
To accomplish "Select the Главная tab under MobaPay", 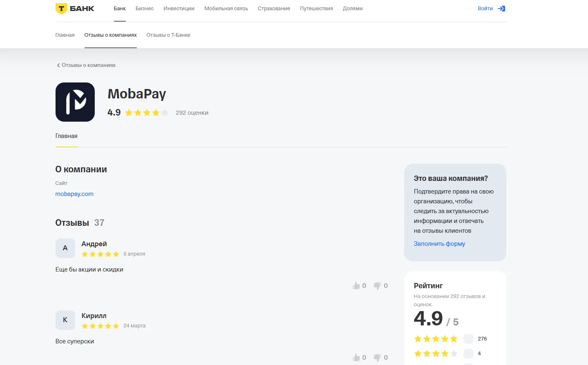I will [67, 136].
